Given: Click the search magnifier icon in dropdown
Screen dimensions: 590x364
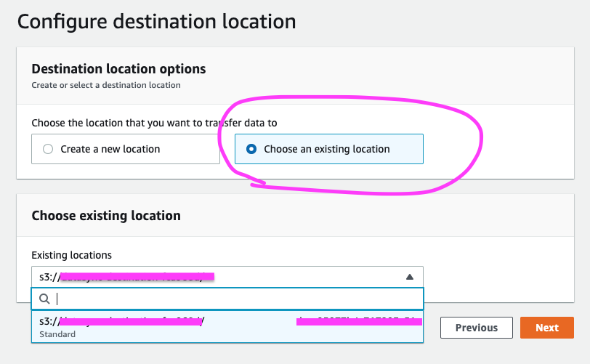Looking at the screenshot, I should 44,299.
